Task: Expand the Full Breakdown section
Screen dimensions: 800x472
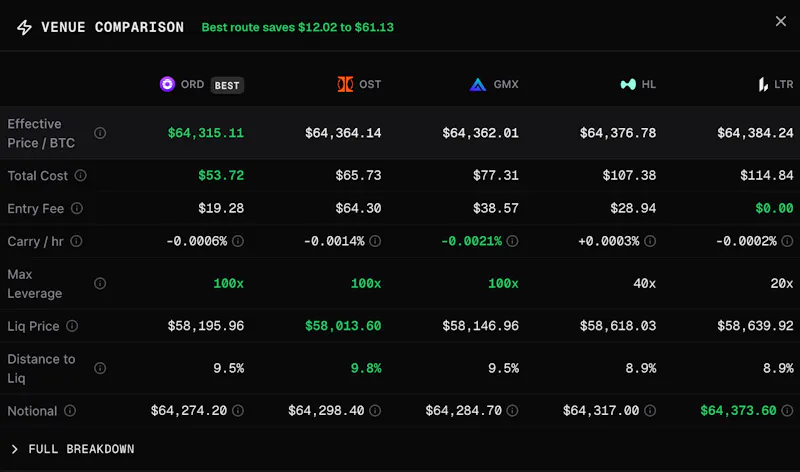Action: click(72, 449)
